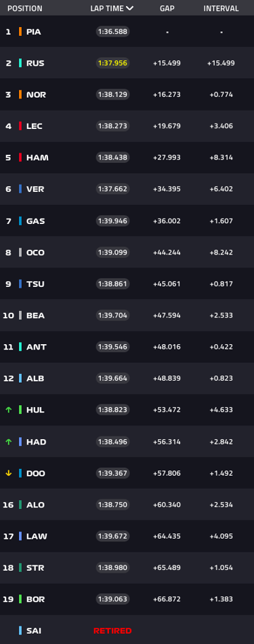254x644 pixels.
Task: Click the teal team color bar next to RUS
Action: [20, 63]
